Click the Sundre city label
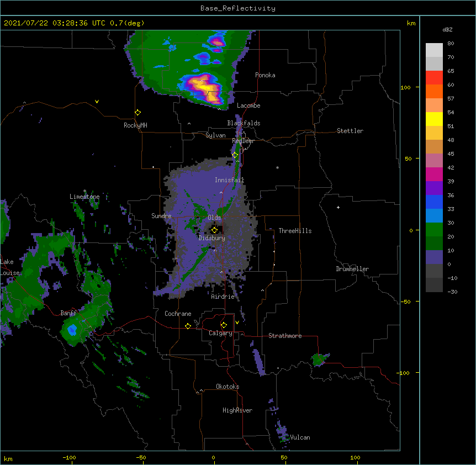 point(161,216)
